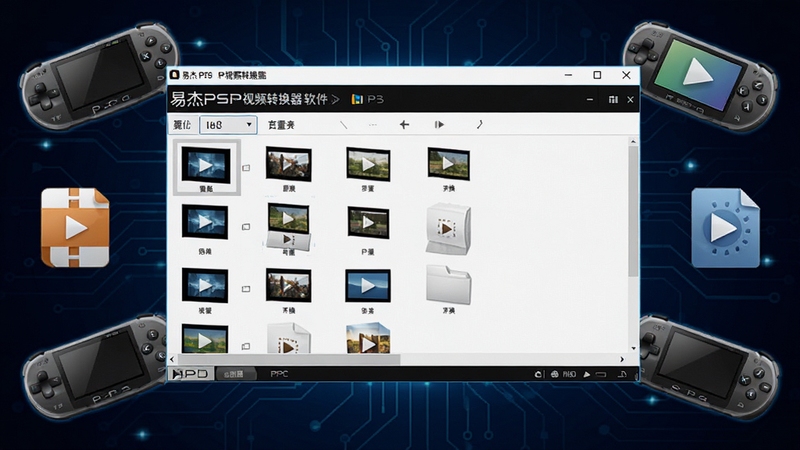The image size is (800, 450).
Task: Select the white 3D film box icon
Action: click(x=448, y=229)
